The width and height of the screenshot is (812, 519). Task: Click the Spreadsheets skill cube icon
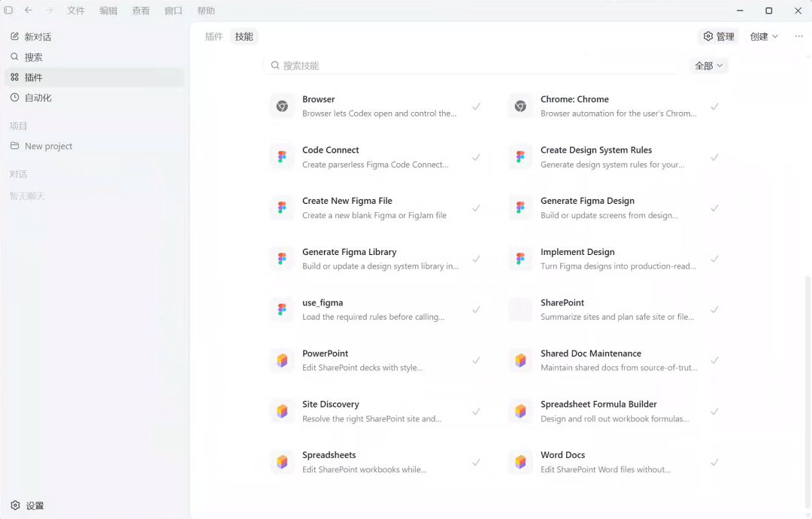click(282, 462)
